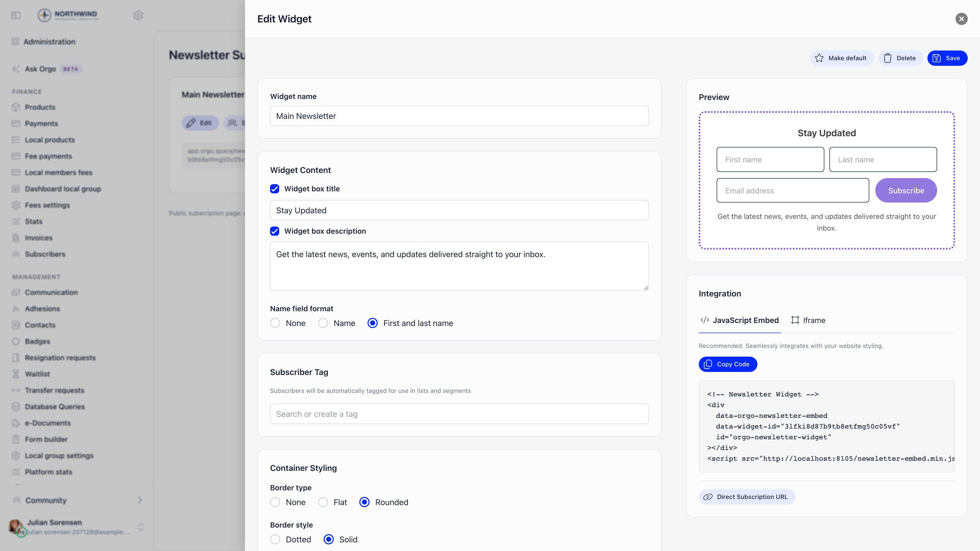Image resolution: width=980 pixels, height=551 pixels.
Task: Select None border type
Action: 275,502
